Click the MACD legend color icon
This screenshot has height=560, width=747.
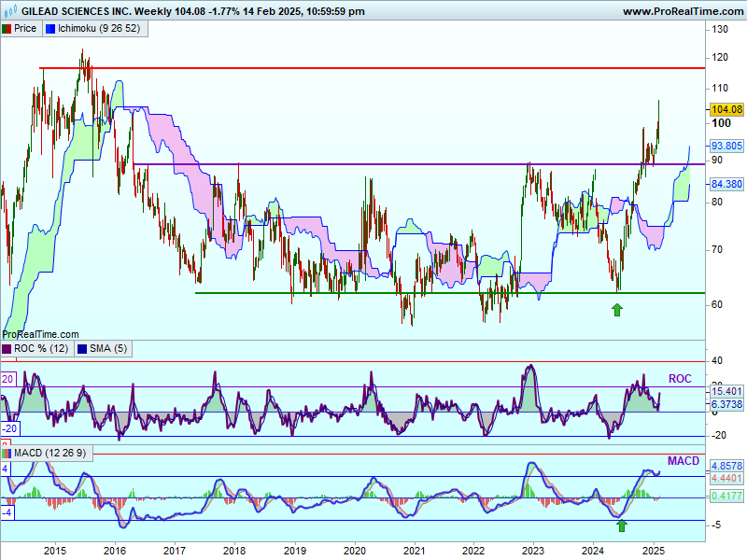(x=7, y=454)
